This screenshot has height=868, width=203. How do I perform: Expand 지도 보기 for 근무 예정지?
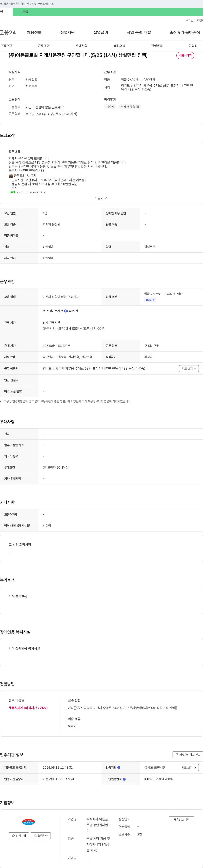[189, 369]
